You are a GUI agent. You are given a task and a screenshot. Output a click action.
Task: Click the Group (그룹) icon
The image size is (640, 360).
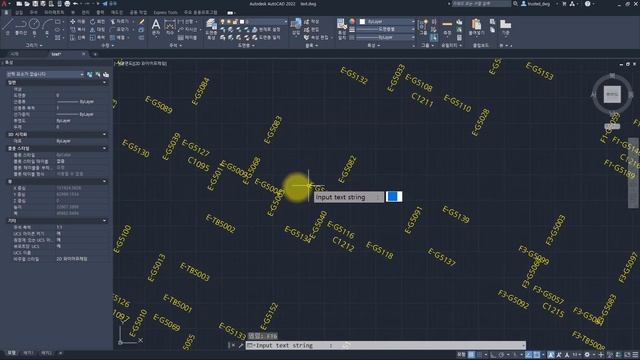click(424, 27)
